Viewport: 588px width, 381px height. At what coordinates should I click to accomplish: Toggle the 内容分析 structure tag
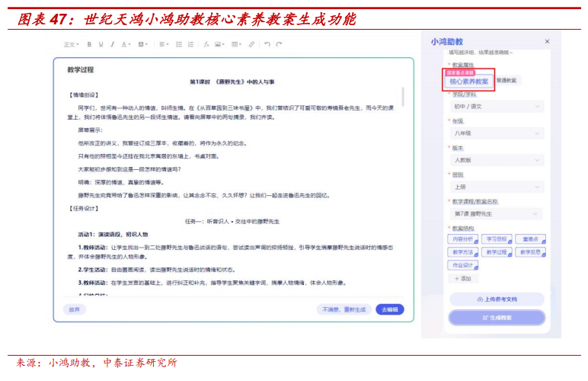pyautogui.click(x=463, y=239)
